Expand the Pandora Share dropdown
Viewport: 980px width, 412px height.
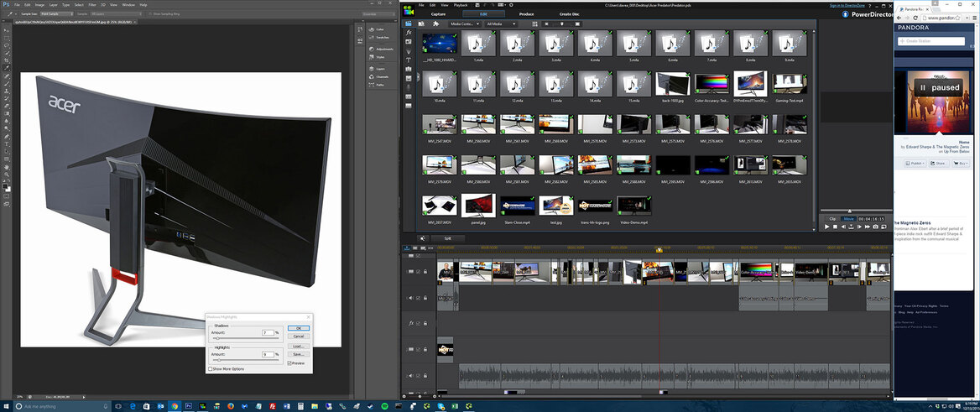[938, 163]
